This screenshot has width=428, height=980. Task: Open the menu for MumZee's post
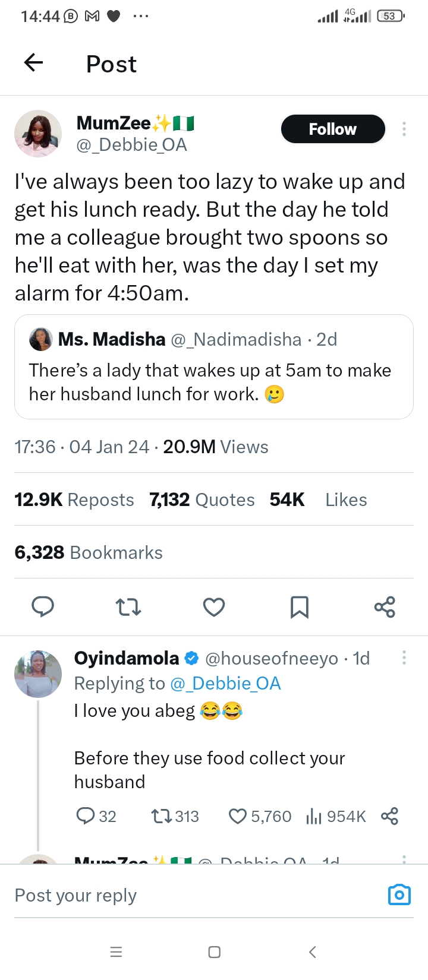404,128
